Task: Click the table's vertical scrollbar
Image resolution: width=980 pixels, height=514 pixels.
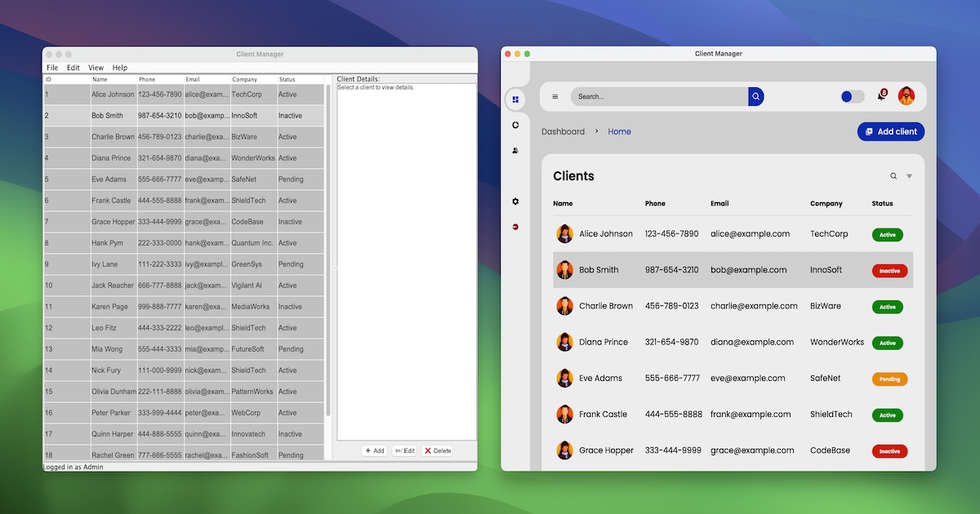Action: click(328, 245)
